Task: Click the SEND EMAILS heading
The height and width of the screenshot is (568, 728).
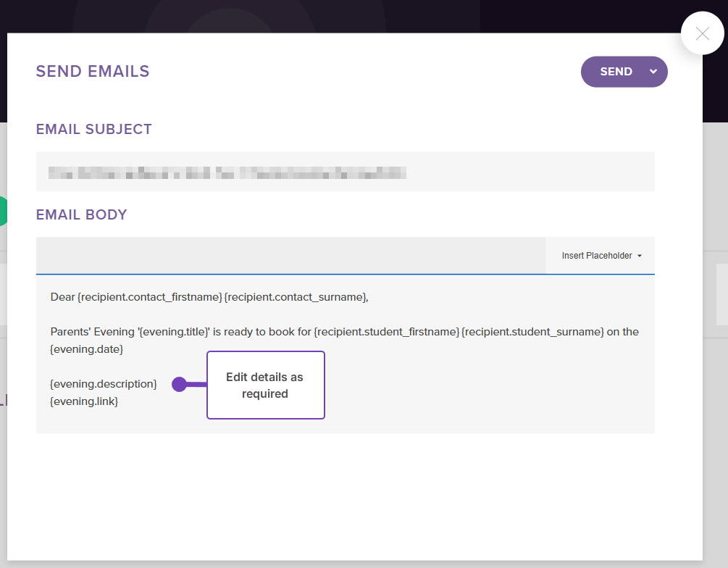Action: (x=92, y=71)
